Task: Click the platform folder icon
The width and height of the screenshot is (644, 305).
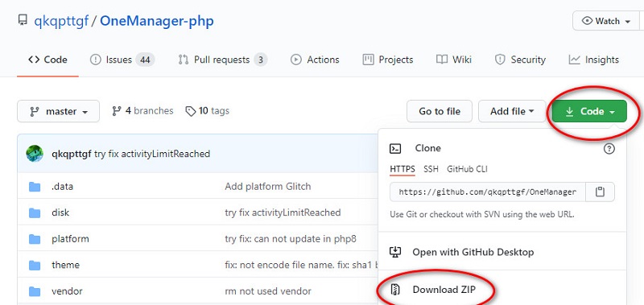Action: (x=35, y=239)
